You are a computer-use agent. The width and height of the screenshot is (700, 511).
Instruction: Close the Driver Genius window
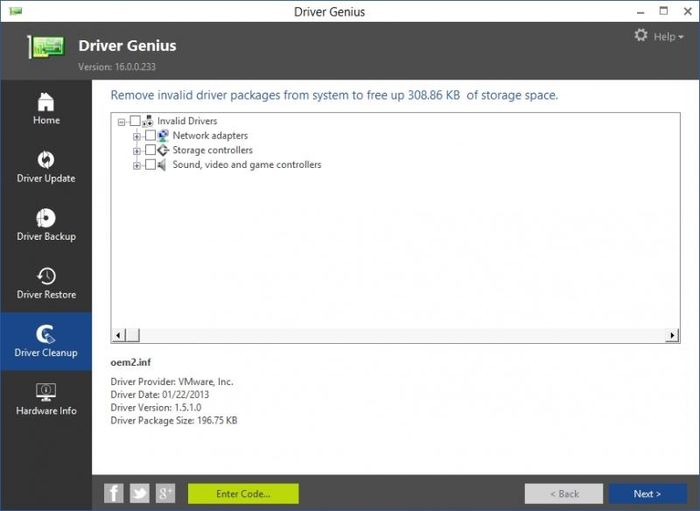[x=688, y=11]
